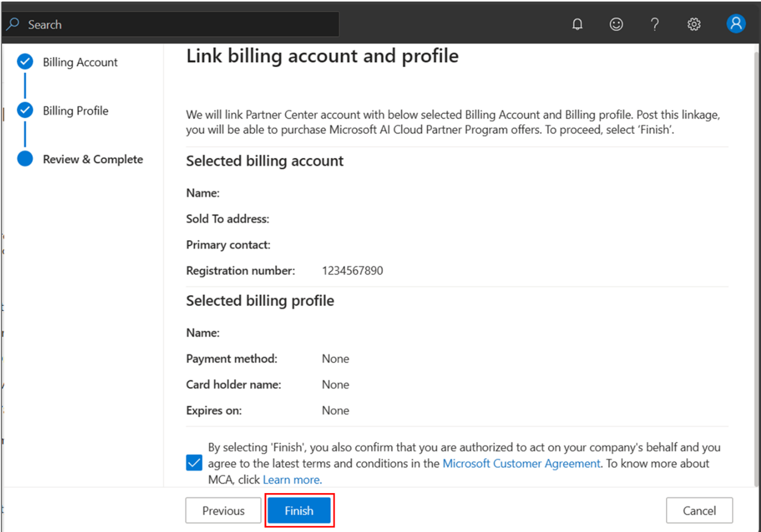Open the notifications bell
The width and height of the screenshot is (761, 532).
point(577,24)
